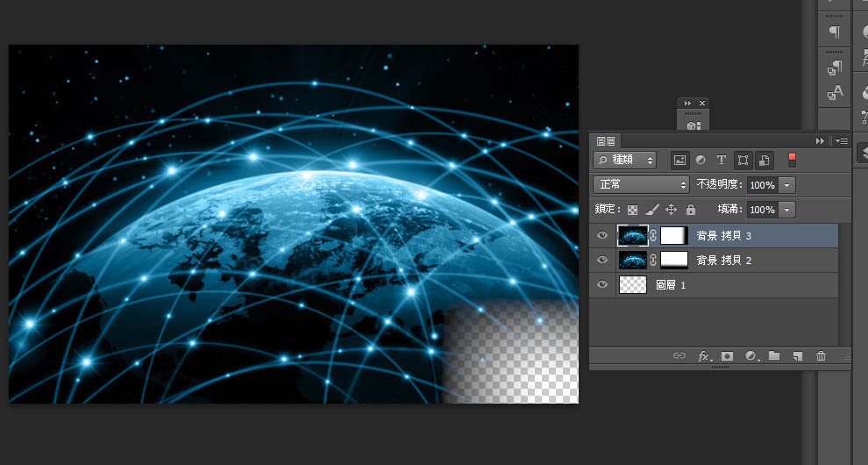Add a layer mask
The width and height of the screenshot is (868, 465).
pos(727,356)
